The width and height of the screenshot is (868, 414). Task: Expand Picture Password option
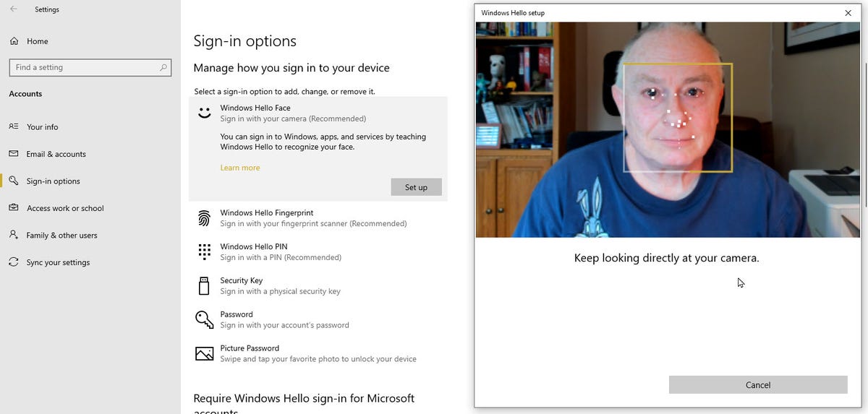point(318,353)
